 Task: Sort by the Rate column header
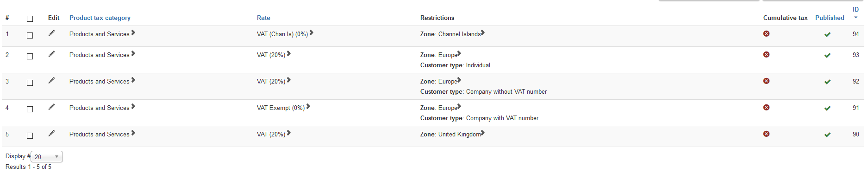click(263, 18)
